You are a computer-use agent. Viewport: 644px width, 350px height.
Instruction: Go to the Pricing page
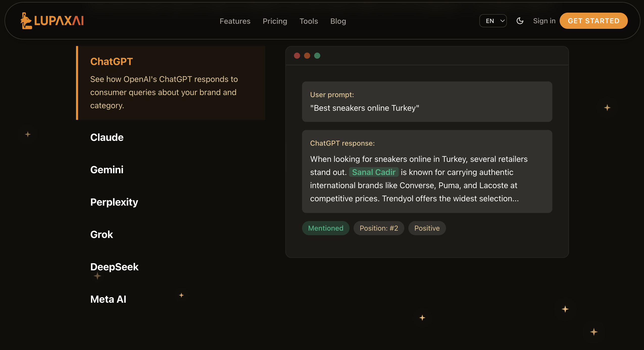[x=275, y=21]
